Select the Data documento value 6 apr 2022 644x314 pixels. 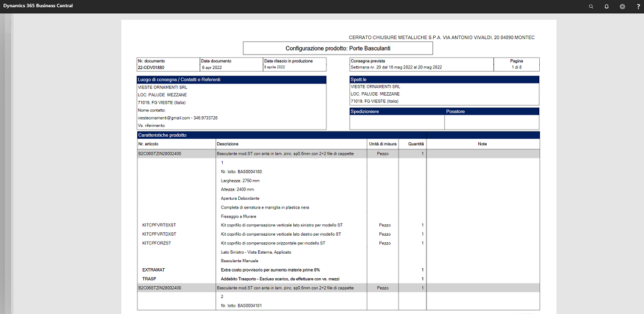tap(212, 68)
